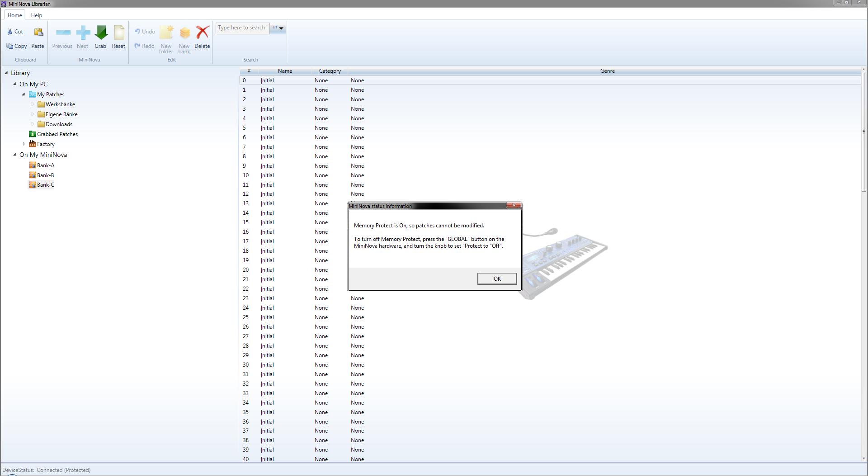Collapse the My Patches node
868x476 pixels.
click(24, 94)
